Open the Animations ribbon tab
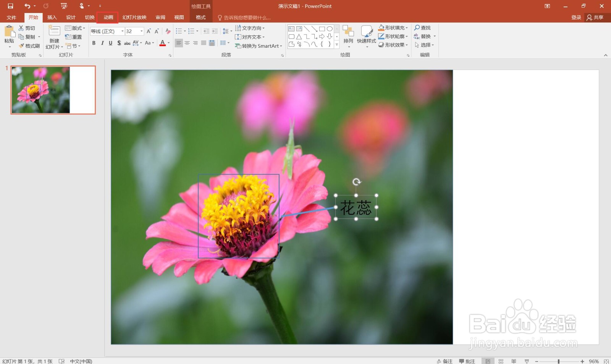This screenshot has height=364, width=611. pos(108,18)
